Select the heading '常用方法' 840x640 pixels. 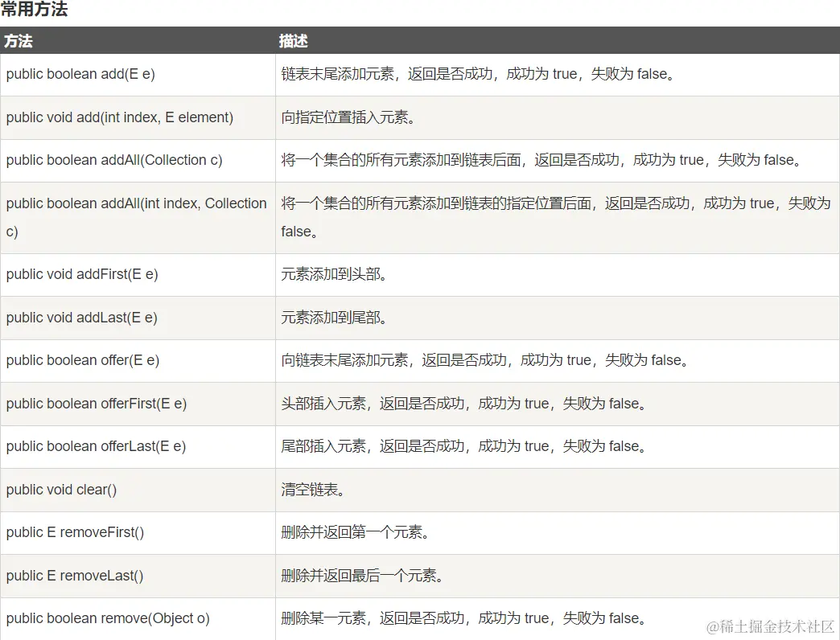click(x=35, y=9)
